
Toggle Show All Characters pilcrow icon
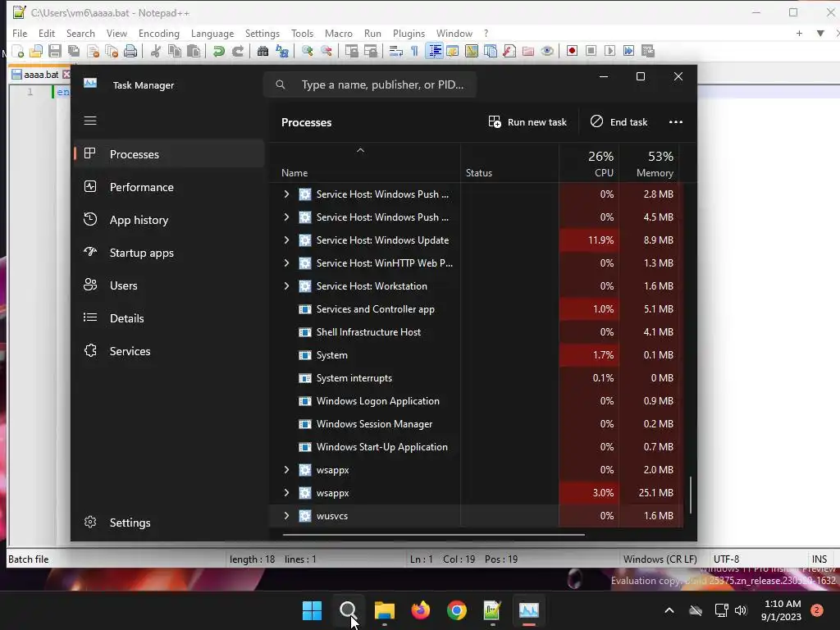[414, 52]
